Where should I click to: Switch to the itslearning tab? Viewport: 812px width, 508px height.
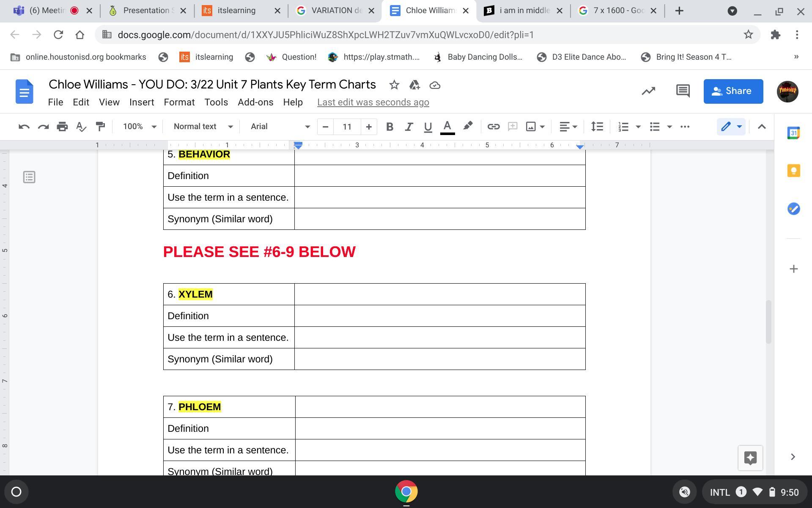[236, 11]
